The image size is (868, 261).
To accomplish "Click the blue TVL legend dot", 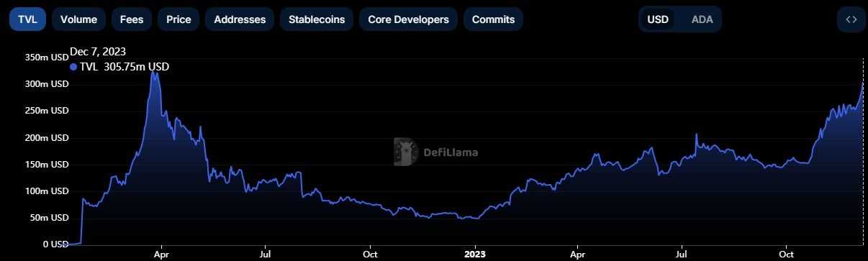I will coord(73,67).
